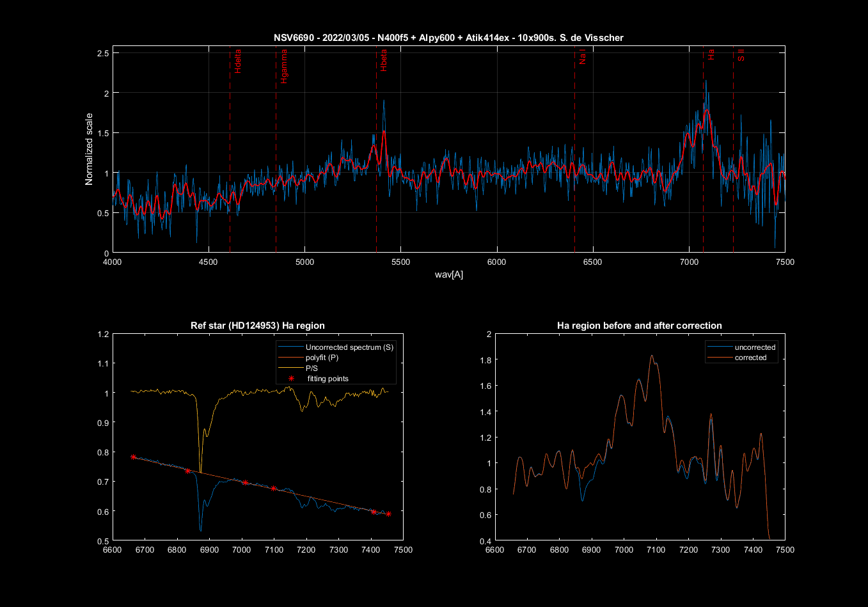868x607 pixels.
Task: Select the Hdelta red label text
Action: click(237, 61)
